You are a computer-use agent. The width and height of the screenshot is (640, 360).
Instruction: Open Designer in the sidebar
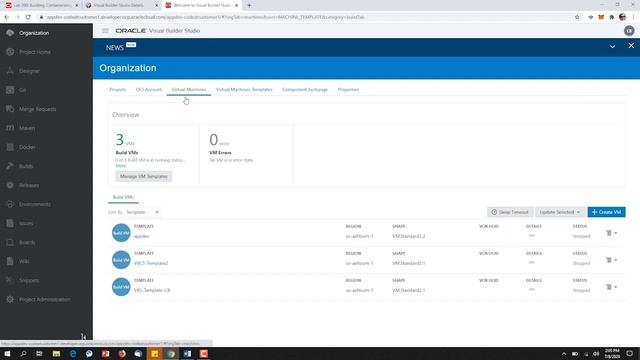click(29, 71)
